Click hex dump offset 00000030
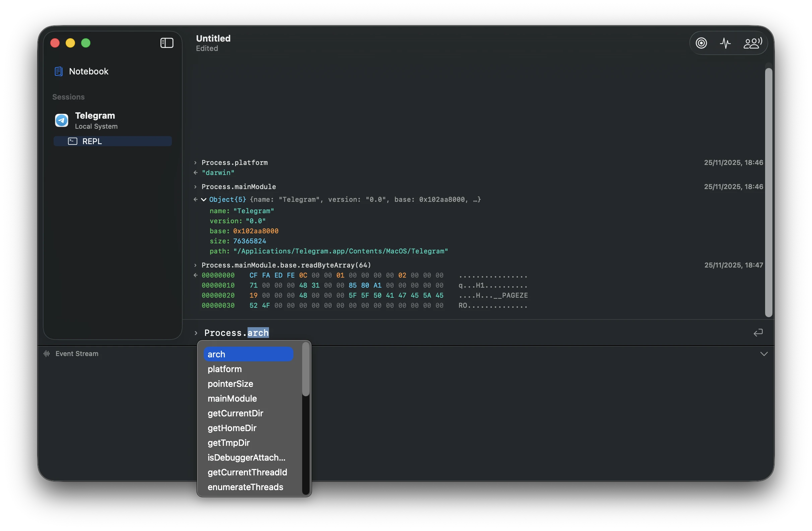 click(x=218, y=306)
